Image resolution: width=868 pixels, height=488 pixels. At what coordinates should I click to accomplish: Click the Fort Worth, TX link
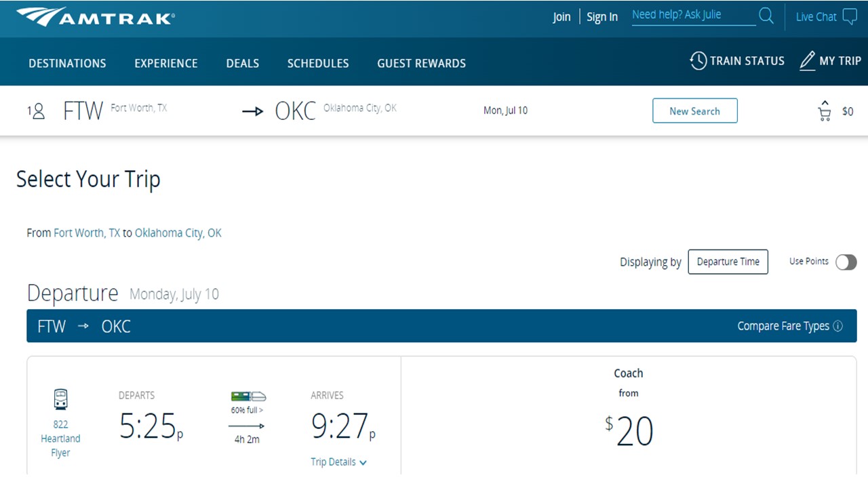(x=87, y=232)
